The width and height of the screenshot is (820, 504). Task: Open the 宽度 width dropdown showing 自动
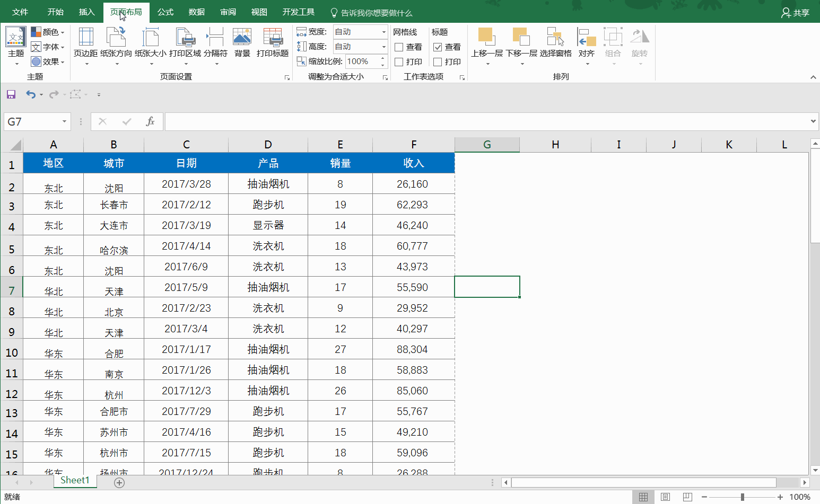pyautogui.click(x=383, y=31)
